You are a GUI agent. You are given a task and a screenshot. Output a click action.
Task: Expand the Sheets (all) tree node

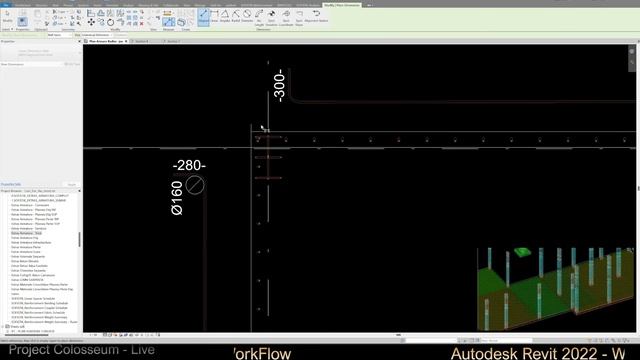3,327
